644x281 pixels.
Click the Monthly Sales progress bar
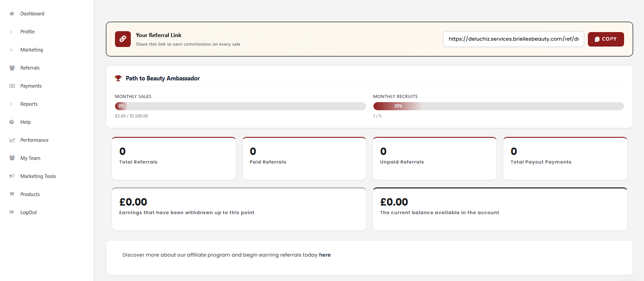coord(240,106)
